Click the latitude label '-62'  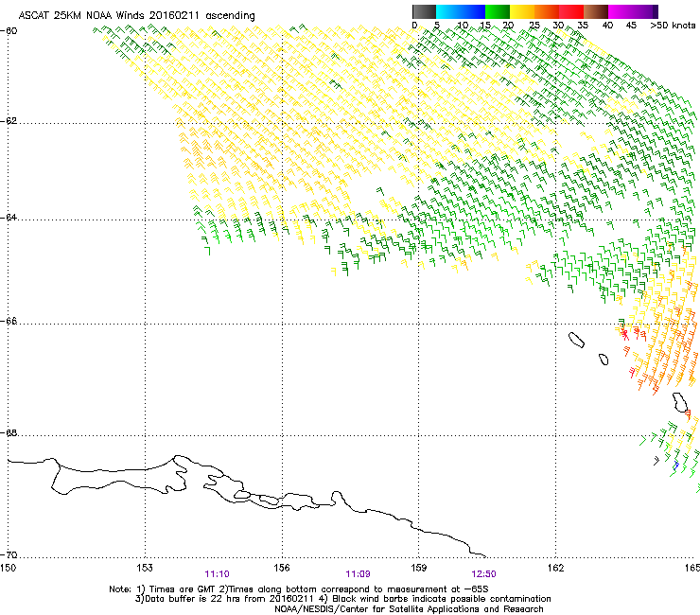[x=9, y=121]
